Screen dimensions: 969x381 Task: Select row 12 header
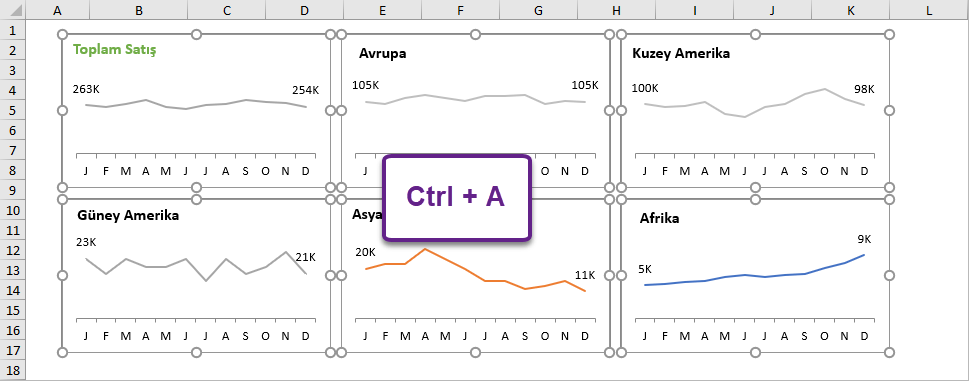point(14,250)
